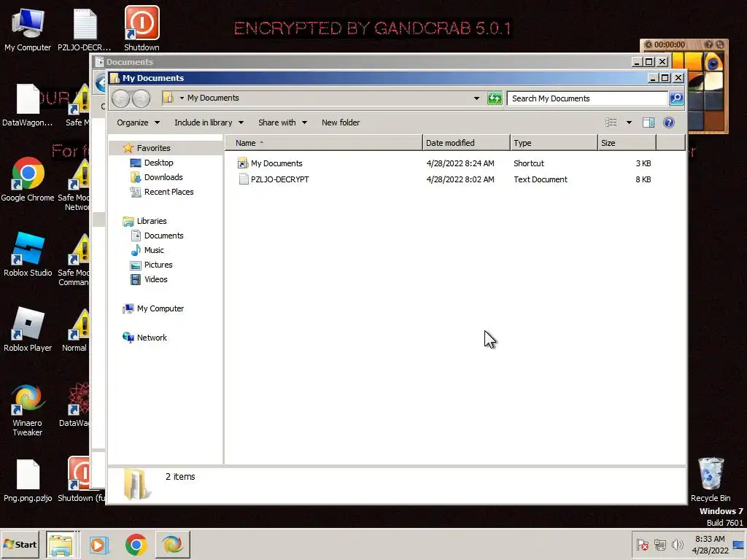The height and width of the screenshot is (560, 747).
Task: Open PZLJO-DECR... file on desktop
Action: click(85, 29)
